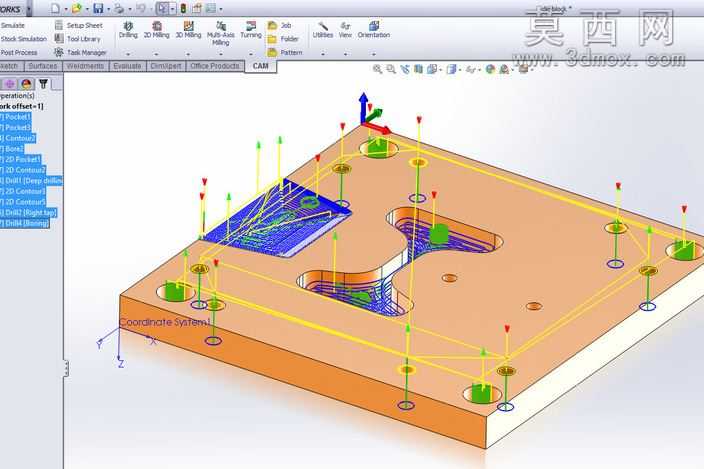
Task: Open the Turning tool
Action: coord(251,30)
